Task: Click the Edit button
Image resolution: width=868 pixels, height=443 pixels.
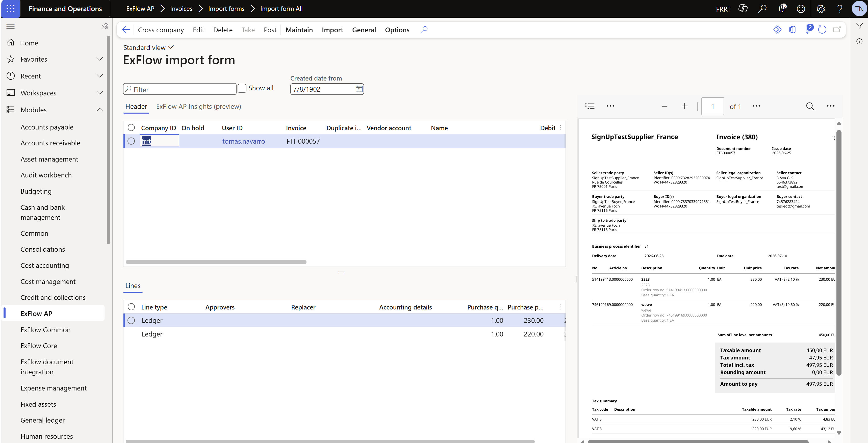Action: [198, 30]
